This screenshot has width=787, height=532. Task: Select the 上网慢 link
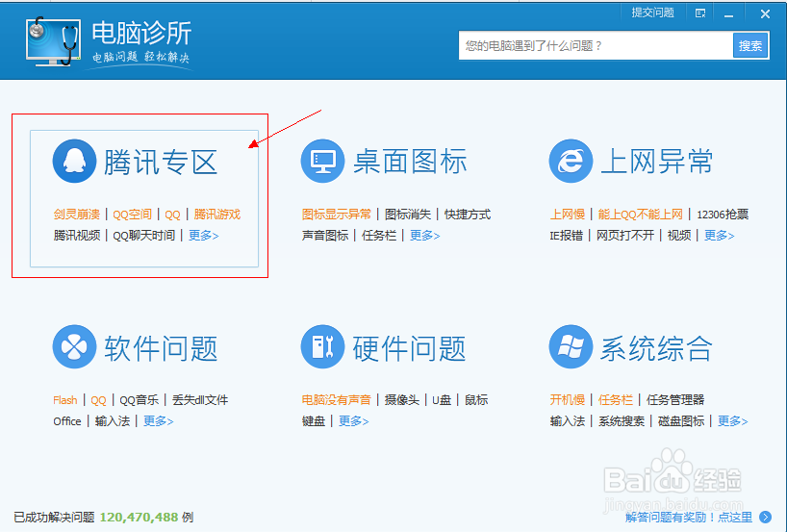(568, 215)
